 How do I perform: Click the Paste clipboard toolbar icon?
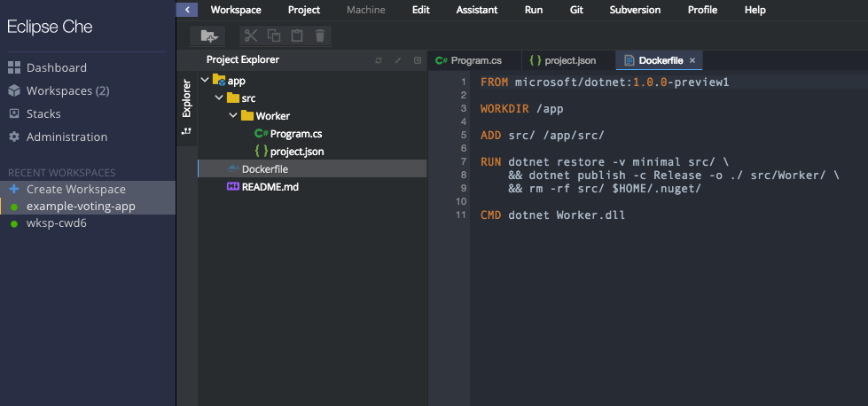tap(297, 36)
